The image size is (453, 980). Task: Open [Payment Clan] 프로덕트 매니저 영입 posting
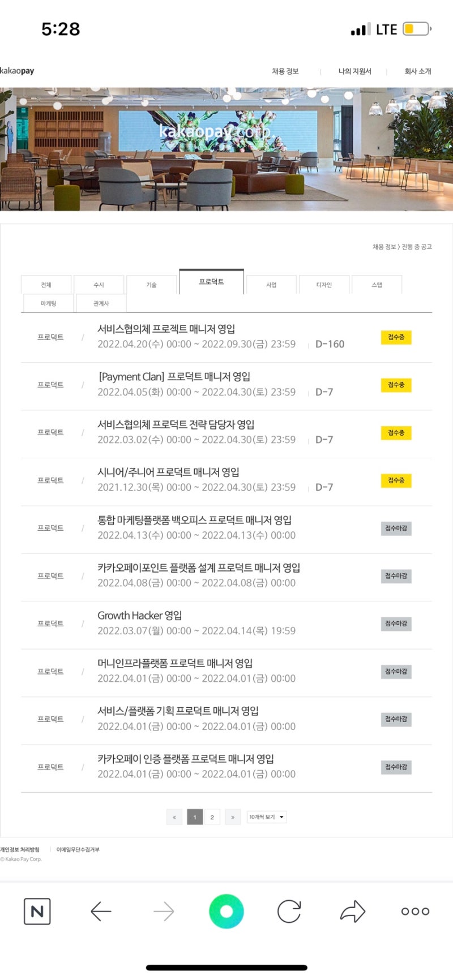pos(174,377)
